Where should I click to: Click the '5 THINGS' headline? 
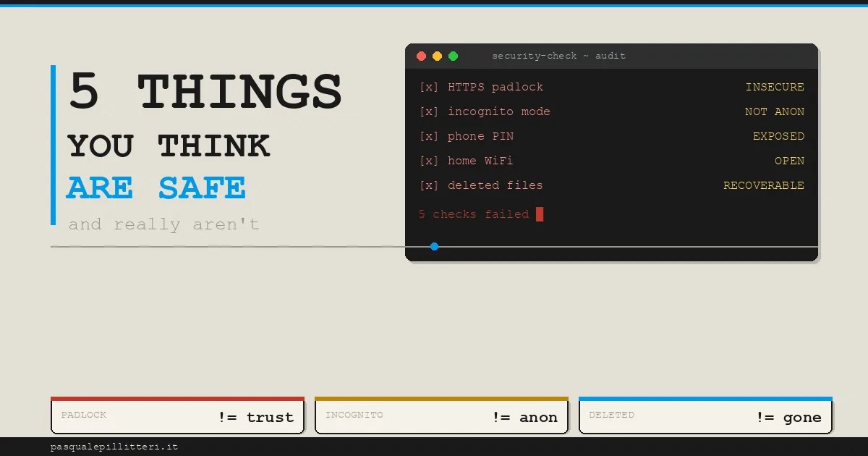click(205, 93)
